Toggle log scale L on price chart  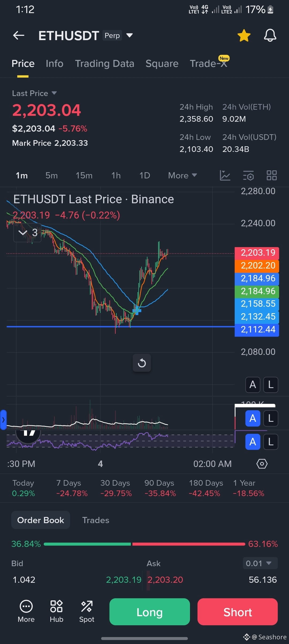(271, 385)
